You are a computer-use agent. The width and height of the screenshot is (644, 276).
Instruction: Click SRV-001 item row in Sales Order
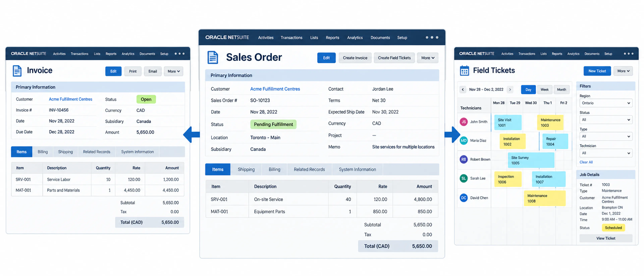click(x=322, y=199)
